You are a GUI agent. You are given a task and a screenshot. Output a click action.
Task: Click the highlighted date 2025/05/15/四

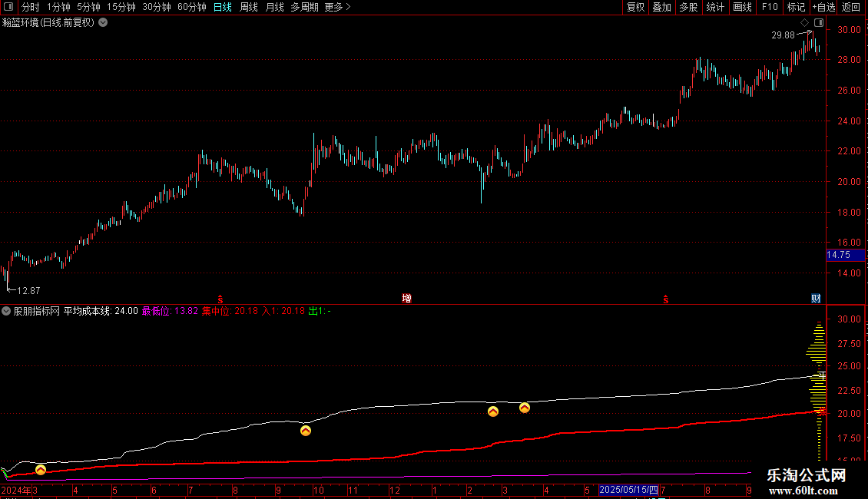click(629, 490)
